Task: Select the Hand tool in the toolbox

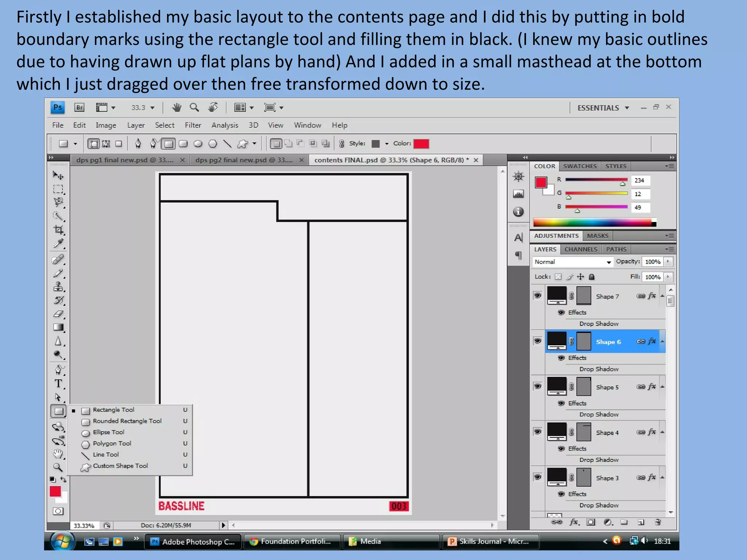Action: tap(58, 454)
